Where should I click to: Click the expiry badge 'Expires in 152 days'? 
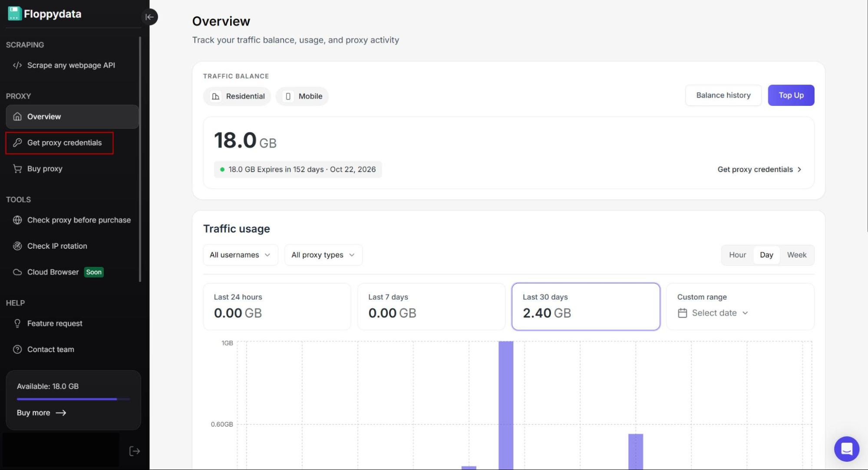point(298,169)
